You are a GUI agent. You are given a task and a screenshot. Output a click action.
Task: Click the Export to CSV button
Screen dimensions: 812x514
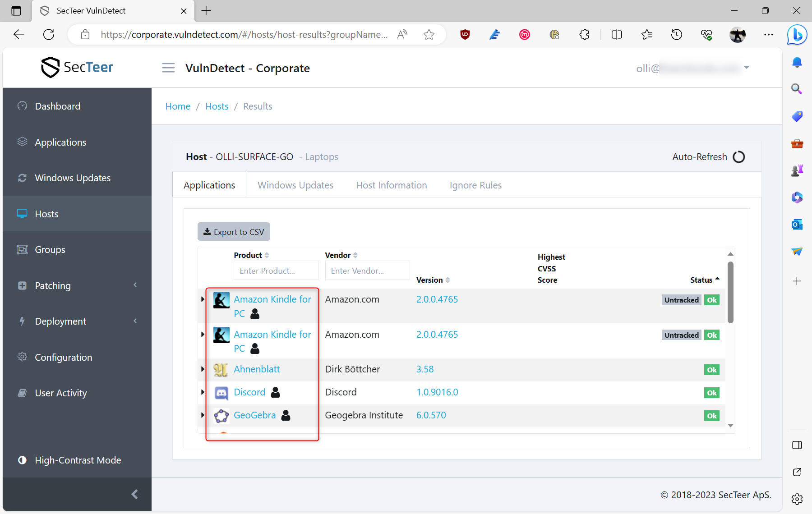pyautogui.click(x=234, y=232)
